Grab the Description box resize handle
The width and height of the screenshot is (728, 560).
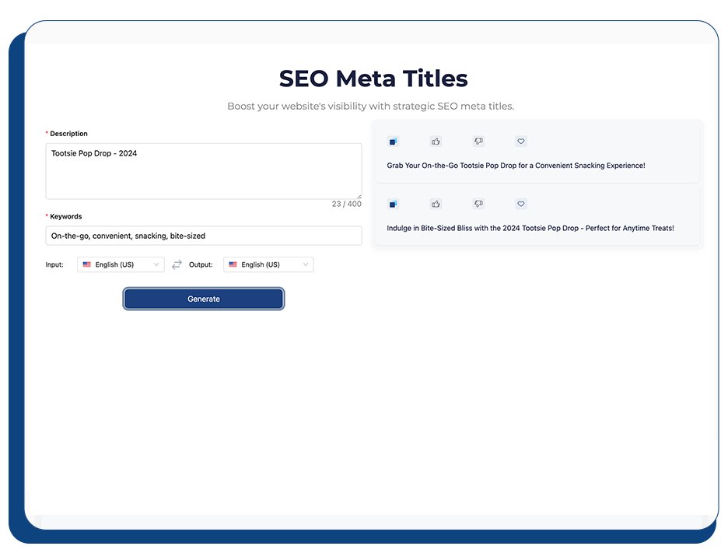pyautogui.click(x=359, y=196)
